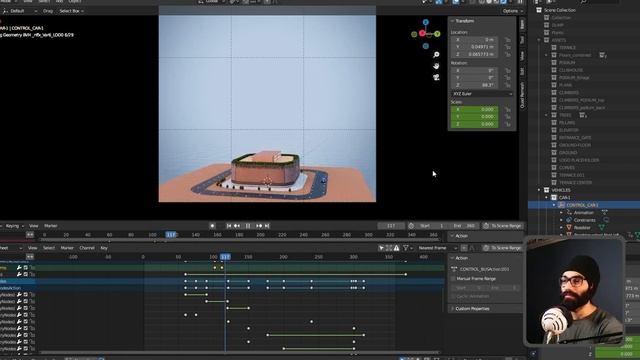The height and width of the screenshot is (360, 640).
Task: Click the modifier wrench icon on first channel
Action: tap(19, 268)
